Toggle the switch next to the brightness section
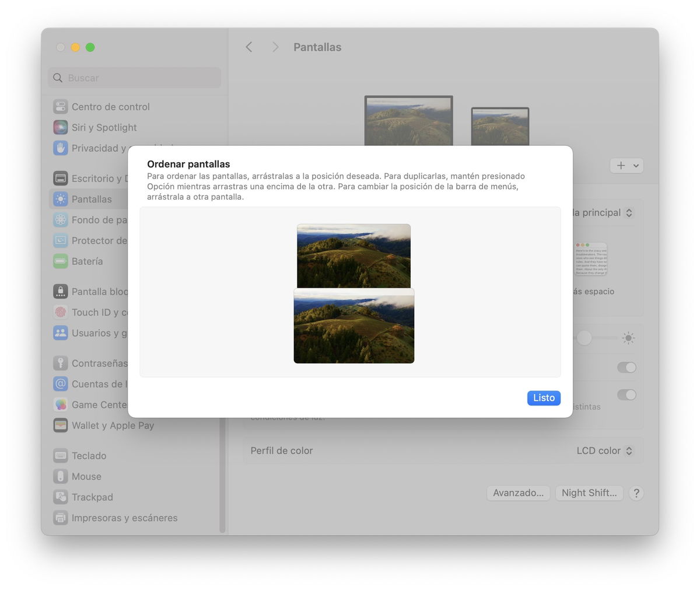The height and width of the screenshot is (590, 700). 626,368
